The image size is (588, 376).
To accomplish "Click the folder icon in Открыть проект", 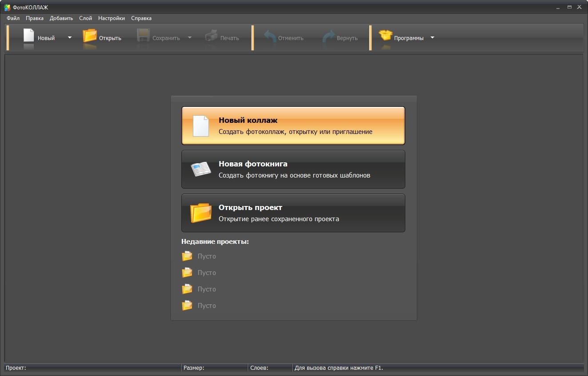I will click(201, 213).
